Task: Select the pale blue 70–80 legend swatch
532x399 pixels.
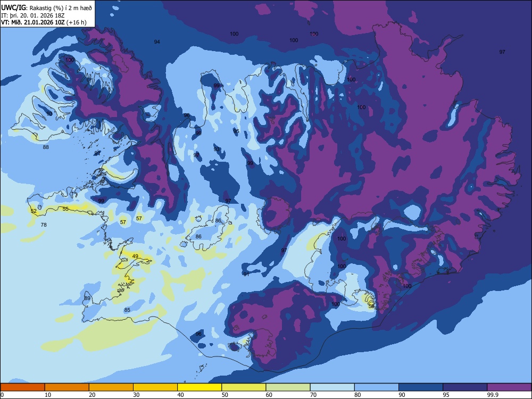Action: [x=332, y=387]
